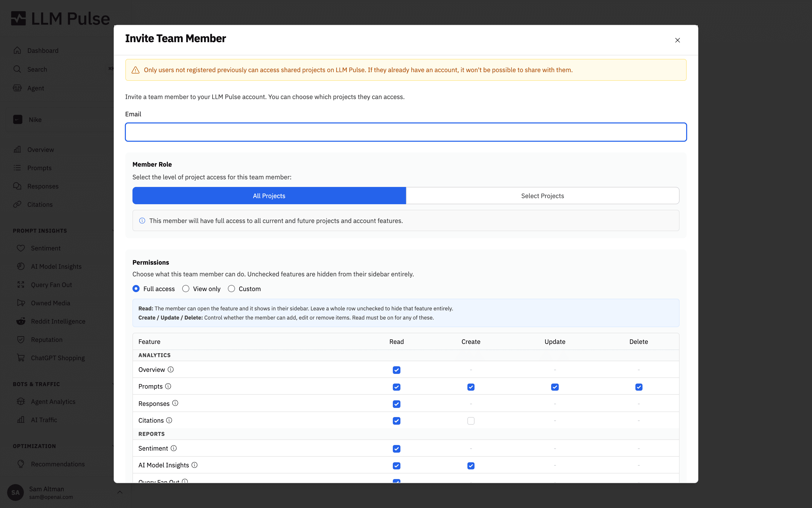Viewport: 812px width, 508px height.
Task: Open Agent via robot icon in sidebar
Action: (x=18, y=88)
